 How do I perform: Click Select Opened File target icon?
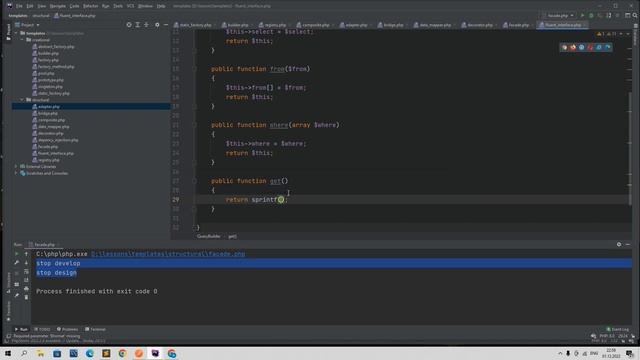pos(129,25)
